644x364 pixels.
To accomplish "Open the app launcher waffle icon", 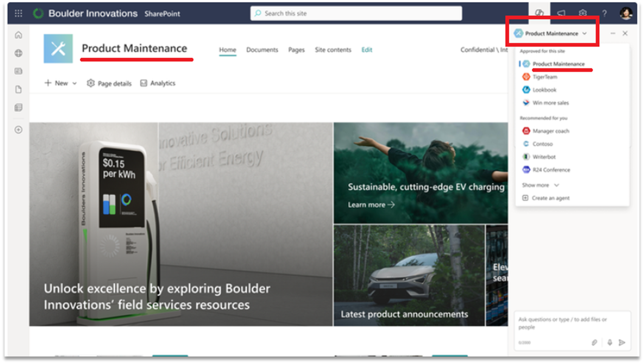I will [x=19, y=14].
